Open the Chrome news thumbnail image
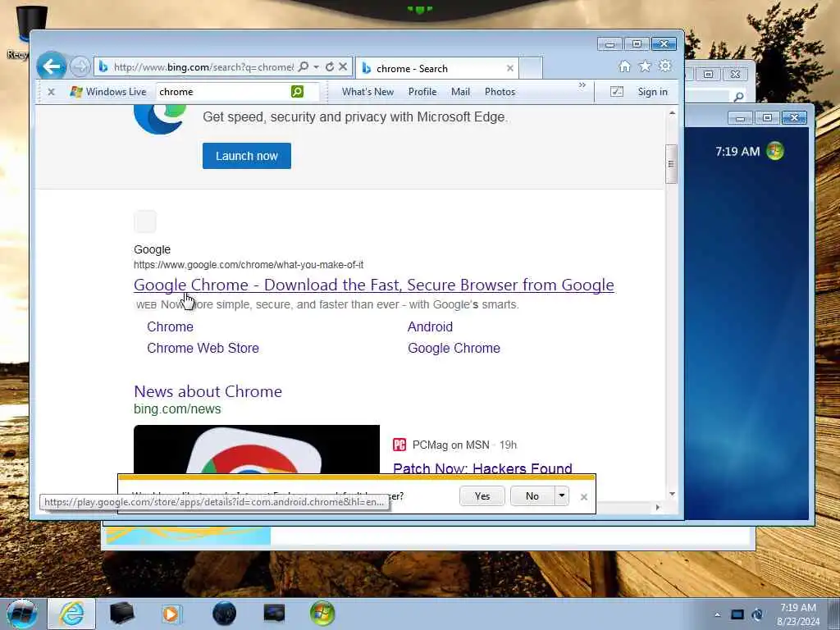840x630 pixels. point(257,449)
